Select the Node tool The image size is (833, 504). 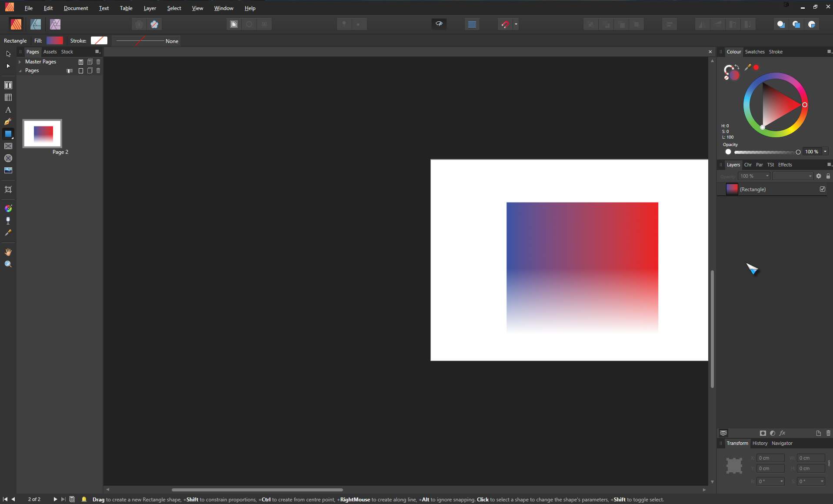tap(8, 66)
